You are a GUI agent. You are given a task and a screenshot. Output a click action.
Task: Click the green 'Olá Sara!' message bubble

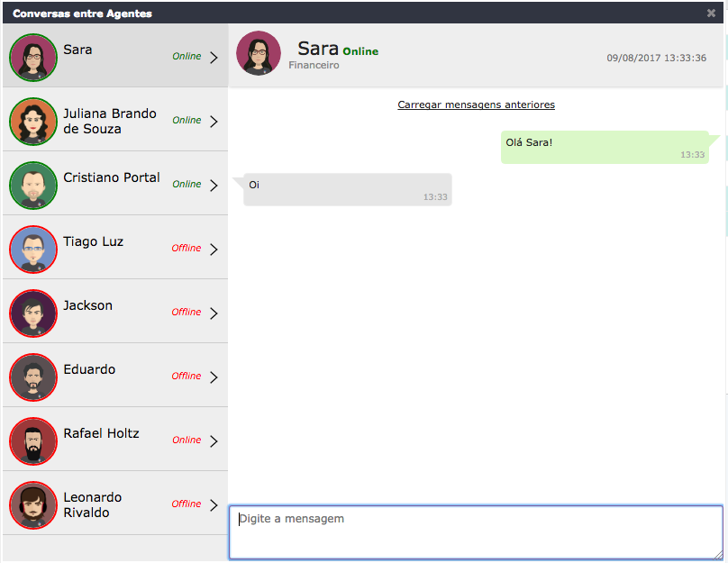point(605,147)
